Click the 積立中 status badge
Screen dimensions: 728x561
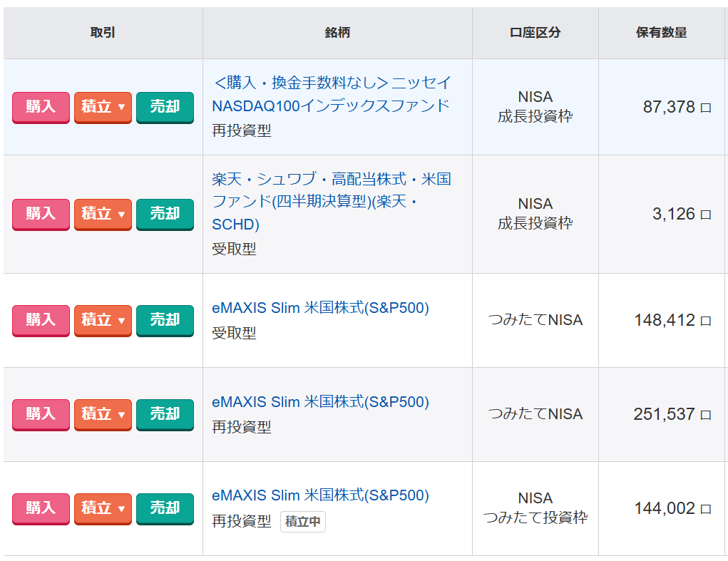click(x=303, y=522)
